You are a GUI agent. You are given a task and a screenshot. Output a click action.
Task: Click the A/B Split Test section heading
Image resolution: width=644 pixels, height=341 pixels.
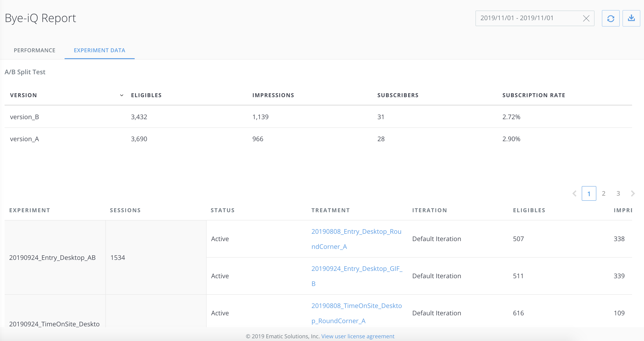point(25,72)
